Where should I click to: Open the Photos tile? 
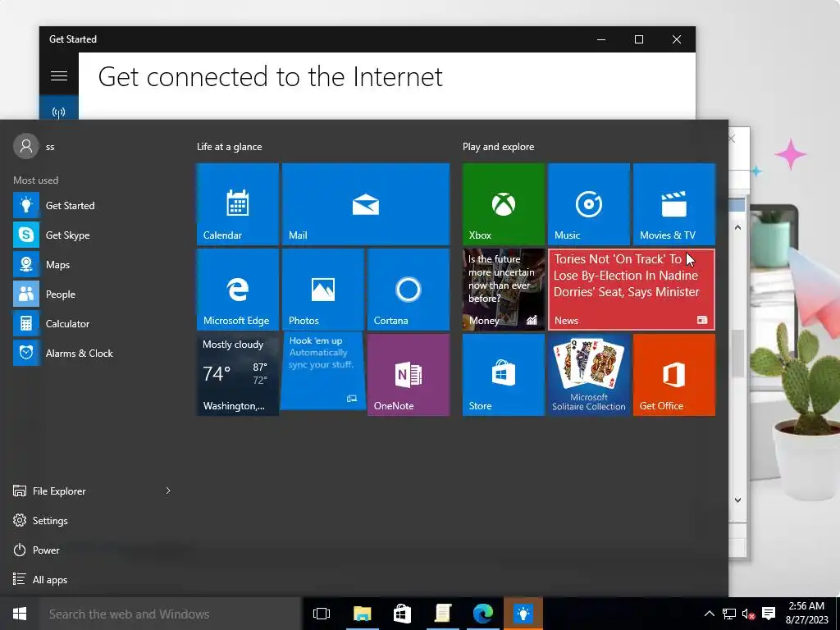pyautogui.click(x=322, y=290)
